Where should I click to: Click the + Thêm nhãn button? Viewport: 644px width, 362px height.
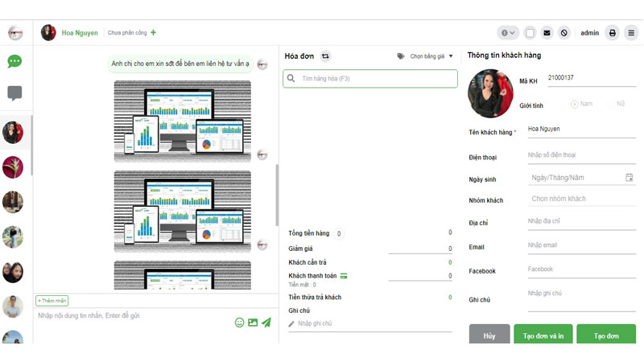click(x=52, y=301)
